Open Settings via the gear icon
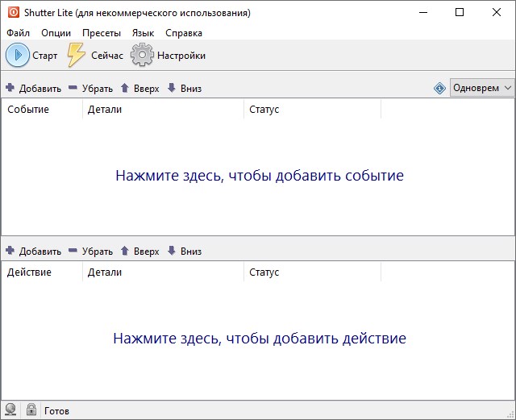Viewport: 516px width, 420px height. tap(142, 55)
